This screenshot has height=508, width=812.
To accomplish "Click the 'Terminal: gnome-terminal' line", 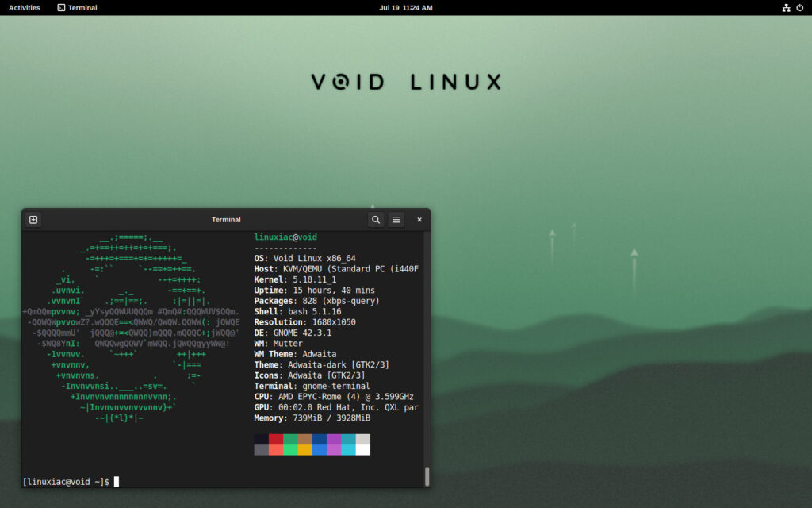I will point(312,387).
